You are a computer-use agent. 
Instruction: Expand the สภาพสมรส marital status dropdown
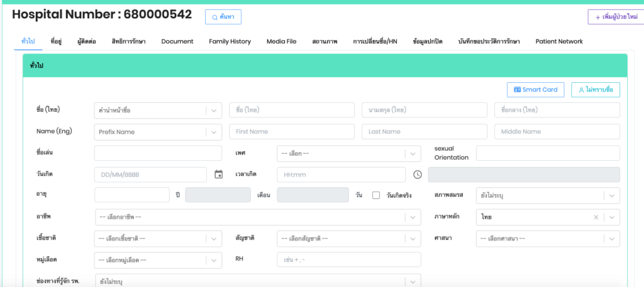pos(547,195)
